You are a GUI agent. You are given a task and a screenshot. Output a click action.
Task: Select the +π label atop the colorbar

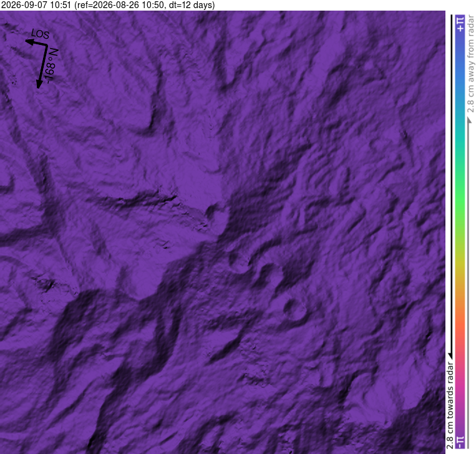(460, 24)
